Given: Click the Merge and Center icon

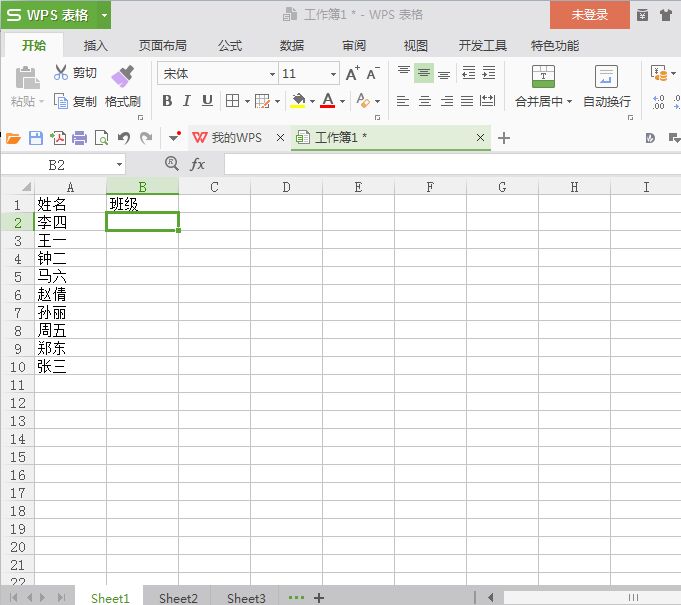Looking at the screenshot, I should (x=543, y=77).
